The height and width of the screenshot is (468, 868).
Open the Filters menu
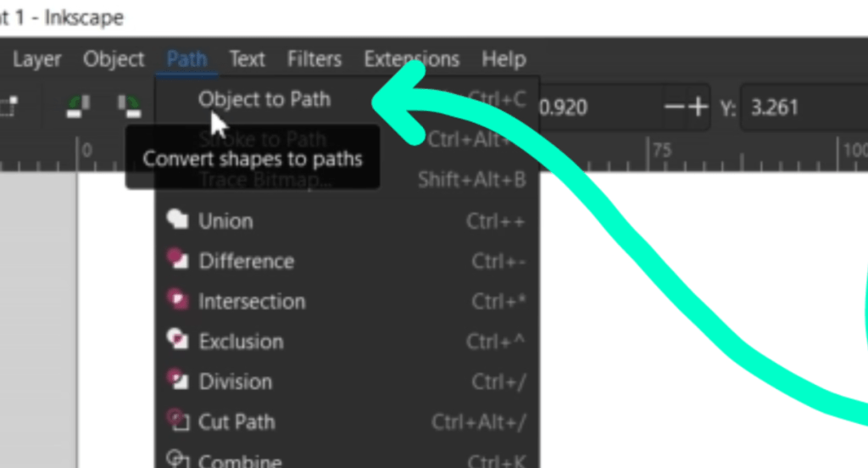pyautogui.click(x=314, y=59)
